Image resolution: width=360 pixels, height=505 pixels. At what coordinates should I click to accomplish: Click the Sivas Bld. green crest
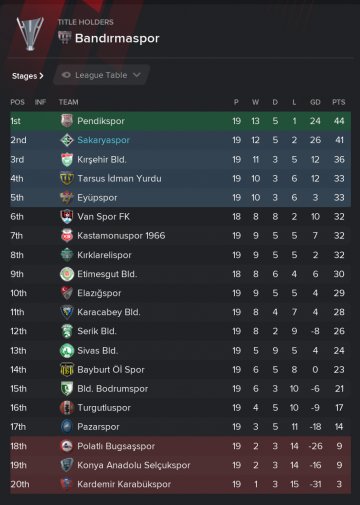point(67,351)
